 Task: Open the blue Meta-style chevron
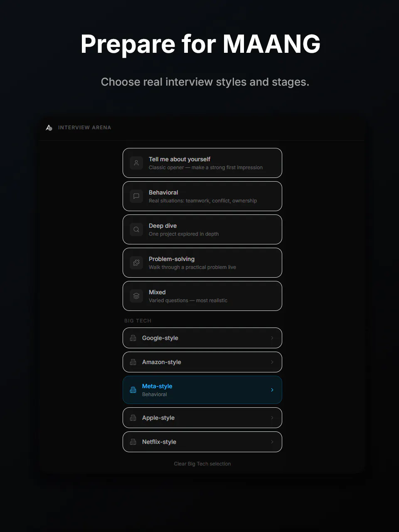click(x=272, y=390)
